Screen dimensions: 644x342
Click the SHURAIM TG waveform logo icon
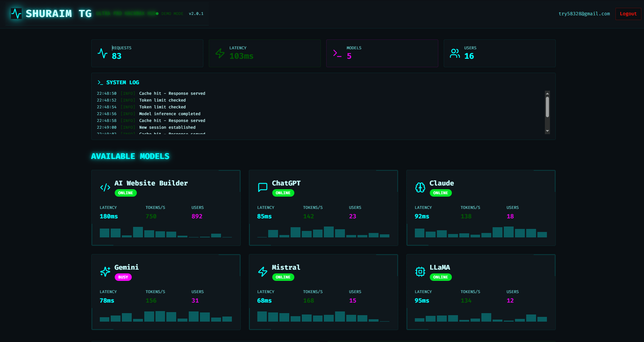click(16, 14)
